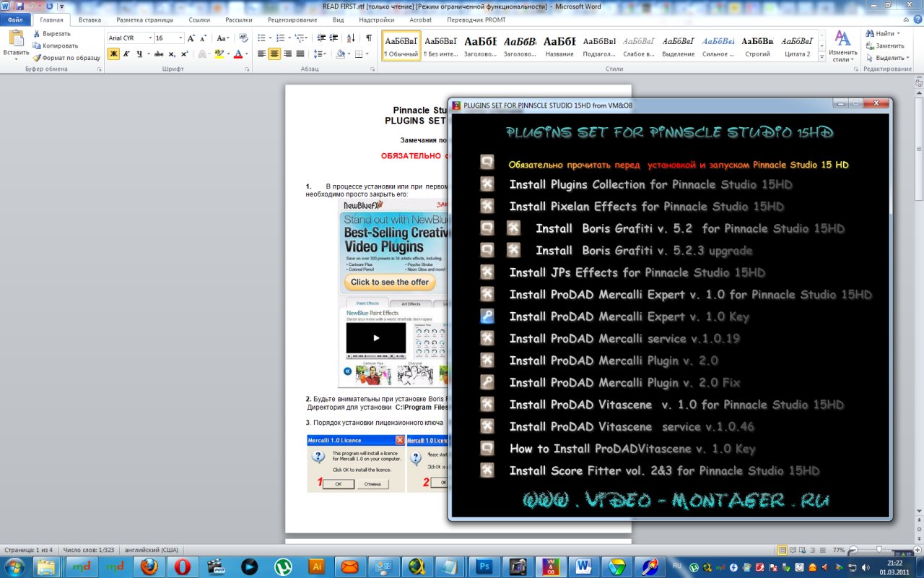Click the Вставить paste icon
Image resolution: width=924 pixels, height=578 pixels.
tap(16, 38)
